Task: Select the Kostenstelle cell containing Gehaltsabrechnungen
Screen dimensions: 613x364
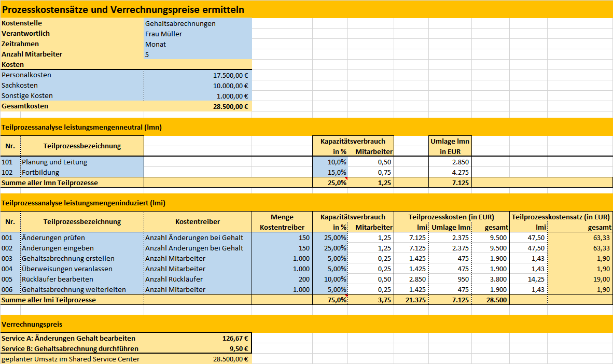Action: click(198, 23)
